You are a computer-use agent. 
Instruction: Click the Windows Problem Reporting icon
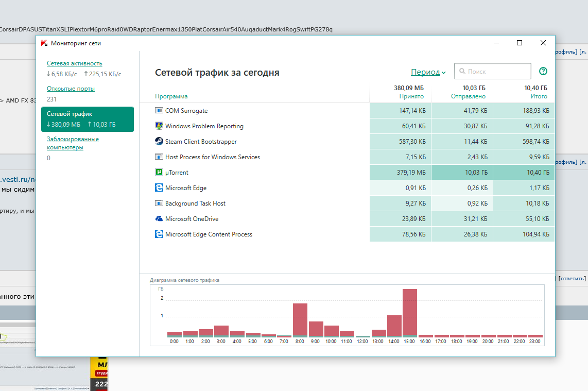(159, 126)
